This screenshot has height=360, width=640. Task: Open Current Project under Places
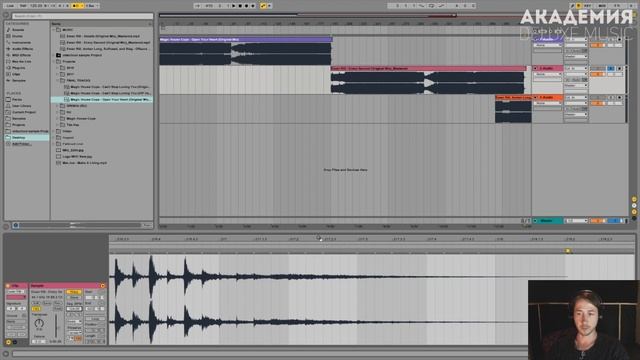[x=24, y=112]
